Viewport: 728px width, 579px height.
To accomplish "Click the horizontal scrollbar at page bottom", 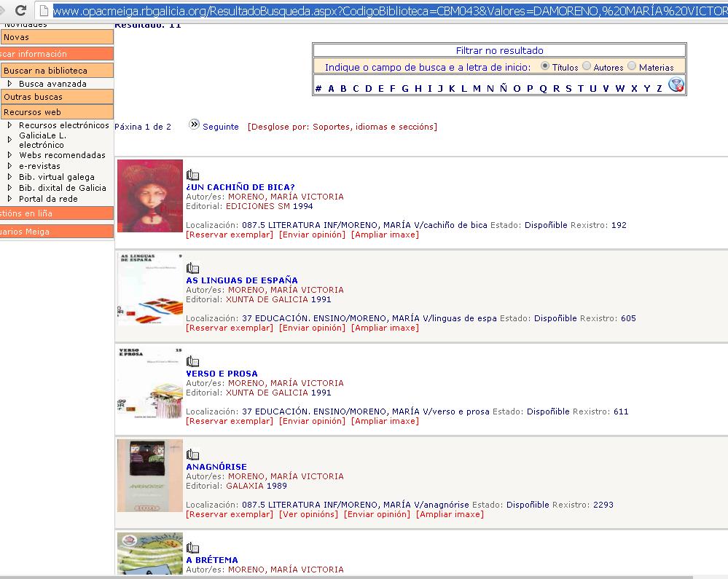I will (x=346, y=577).
